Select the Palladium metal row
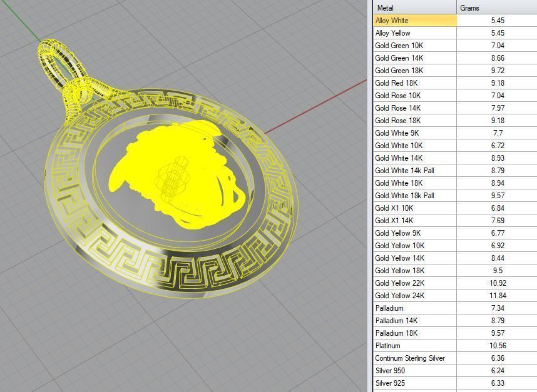This screenshot has height=392, width=537. [455, 308]
